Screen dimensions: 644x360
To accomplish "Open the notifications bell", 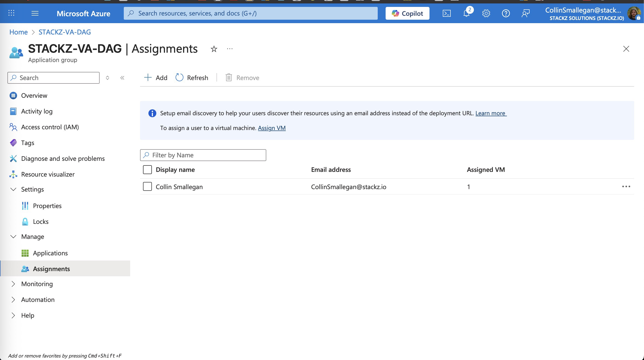I will (466, 13).
